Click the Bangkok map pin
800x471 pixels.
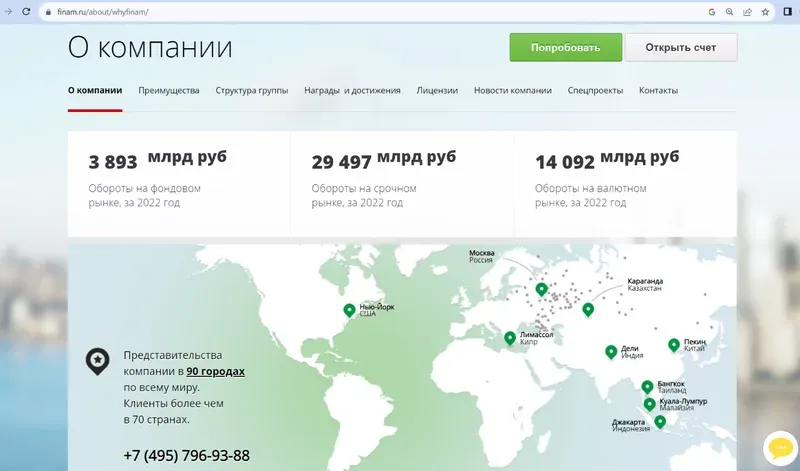(x=647, y=387)
